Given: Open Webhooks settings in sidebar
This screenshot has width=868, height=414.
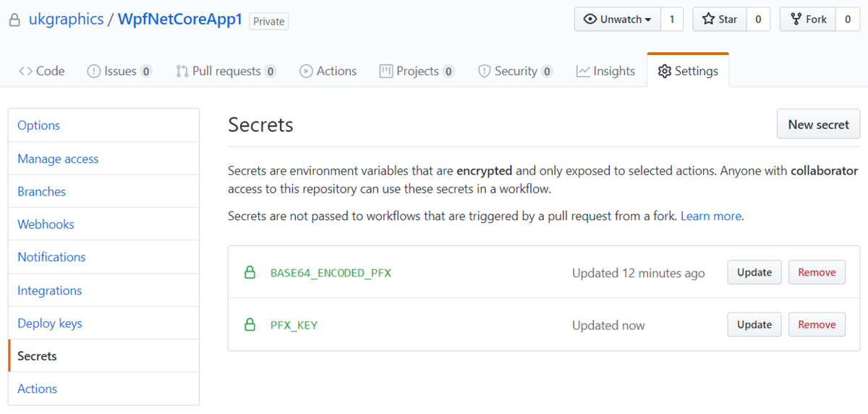Looking at the screenshot, I should tap(103, 224).
